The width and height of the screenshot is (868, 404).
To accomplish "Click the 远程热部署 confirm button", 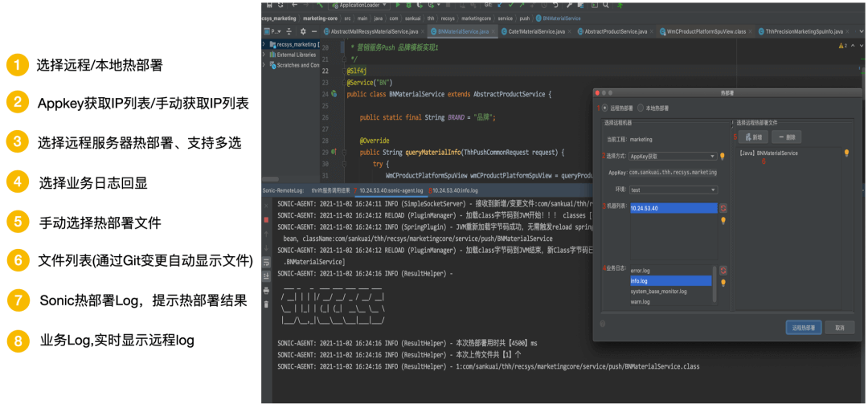I will [x=804, y=328].
